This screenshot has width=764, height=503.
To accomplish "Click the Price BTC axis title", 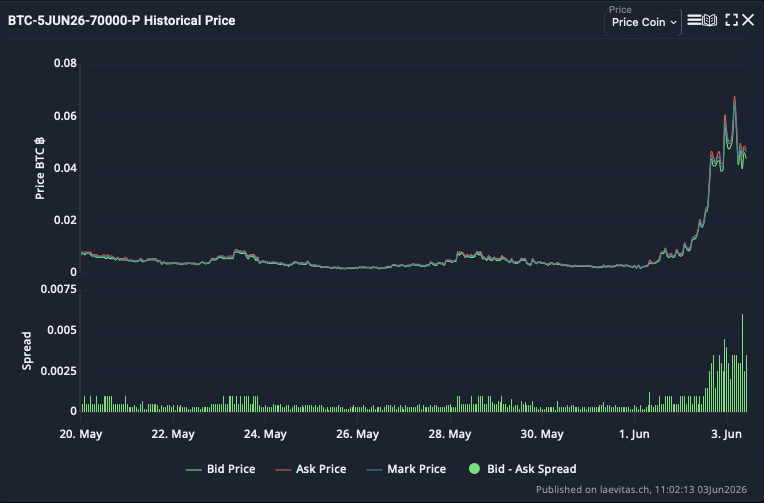I will click(39, 168).
